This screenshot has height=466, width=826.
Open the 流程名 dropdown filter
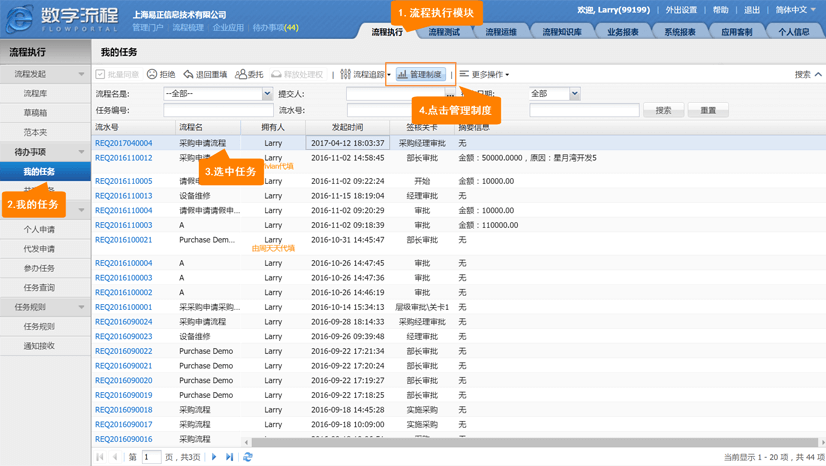pos(267,94)
